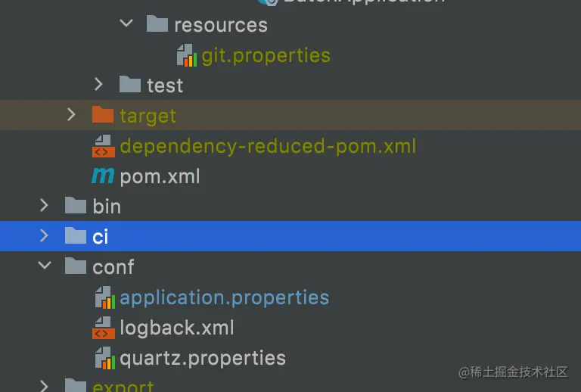Click the git.properties file icon
Screen dimensions: 581x392
(187, 55)
